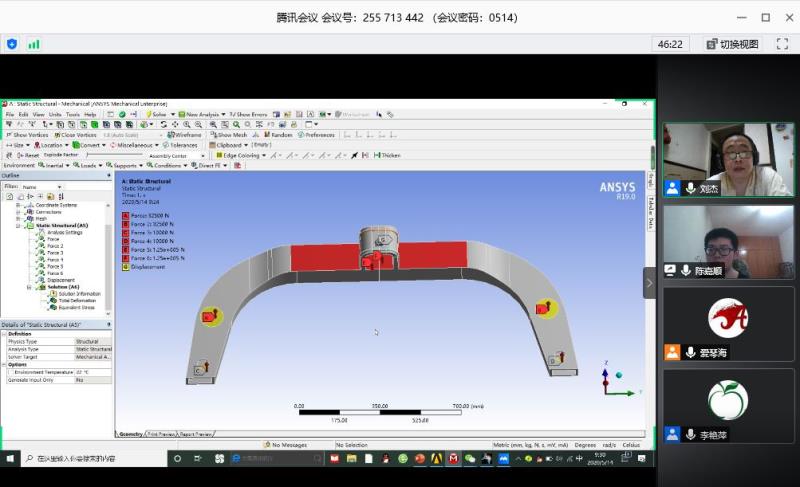Select Coordinate Systems in the outline tree
The width and height of the screenshot is (800, 487).
pyautogui.click(x=56, y=205)
